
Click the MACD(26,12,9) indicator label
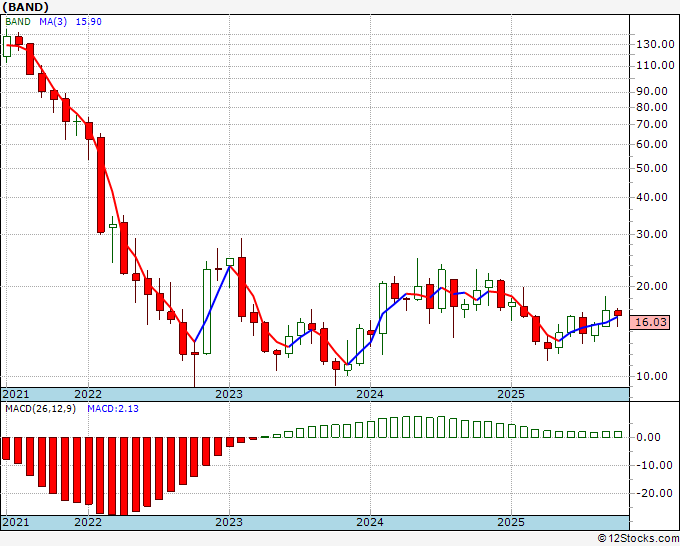[x=40, y=409]
